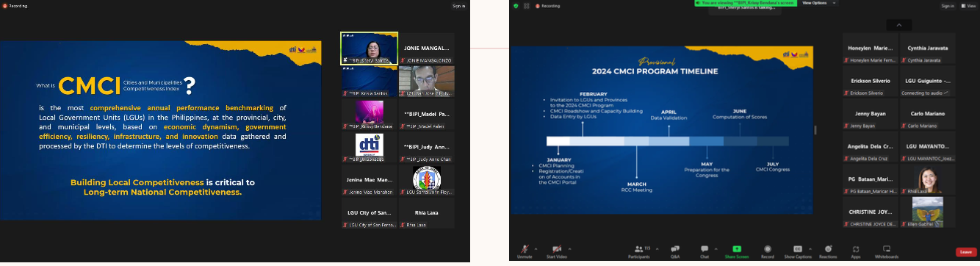
Task: Open the Reactions menu
Action: point(828,251)
